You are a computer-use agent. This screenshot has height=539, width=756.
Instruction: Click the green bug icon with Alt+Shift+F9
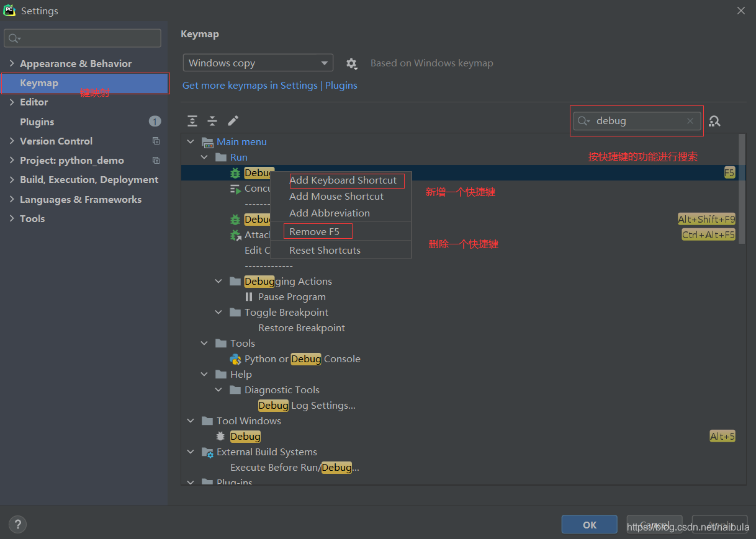[235, 220]
